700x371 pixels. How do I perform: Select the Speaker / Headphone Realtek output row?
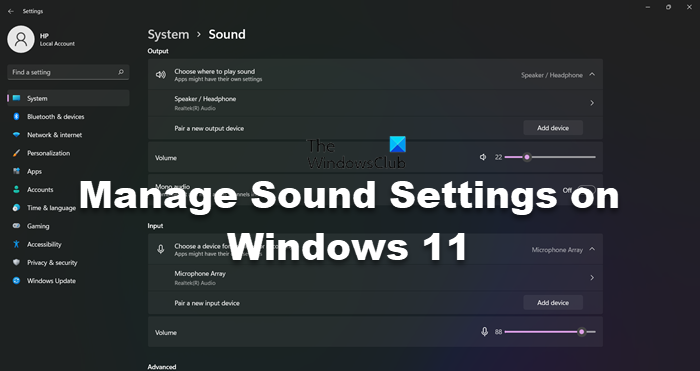(x=375, y=103)
